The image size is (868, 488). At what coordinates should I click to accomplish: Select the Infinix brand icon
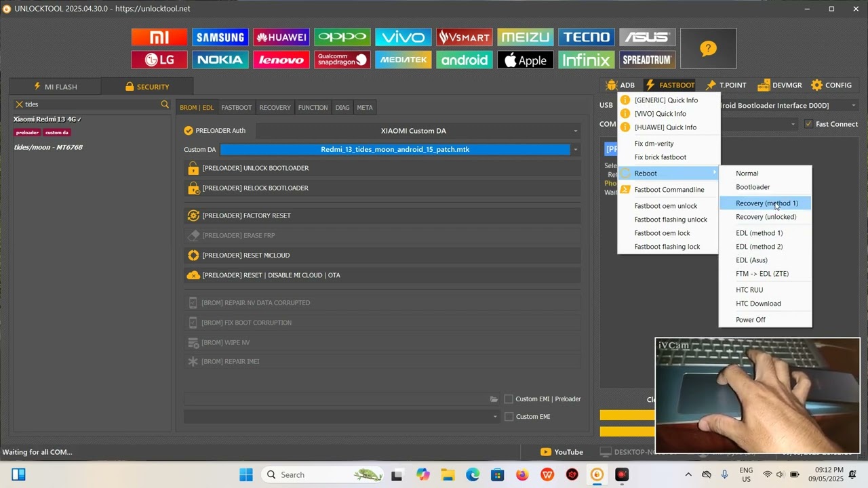(x=587, y=60)
